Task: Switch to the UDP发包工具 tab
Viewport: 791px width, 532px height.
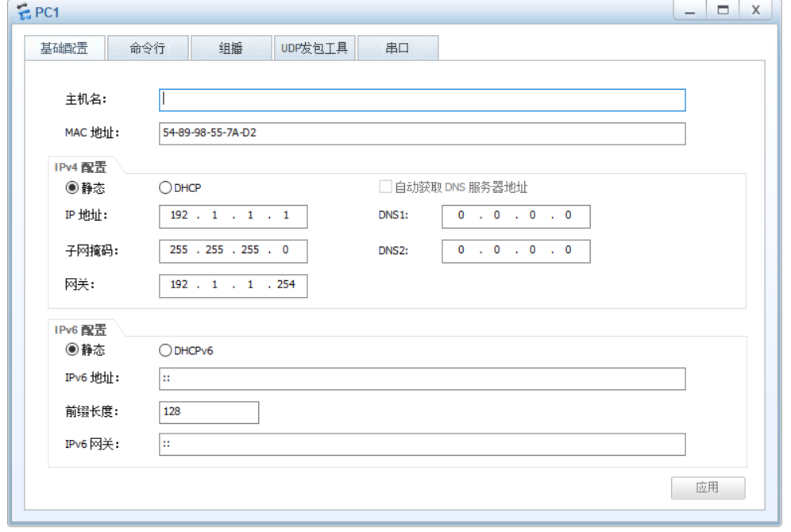Action: click(316, 48)
